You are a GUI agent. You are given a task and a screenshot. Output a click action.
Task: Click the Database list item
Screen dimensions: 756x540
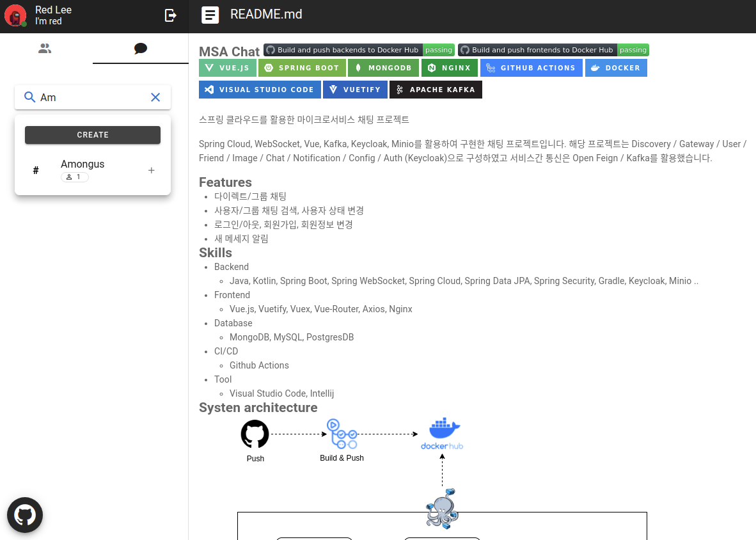233,323
